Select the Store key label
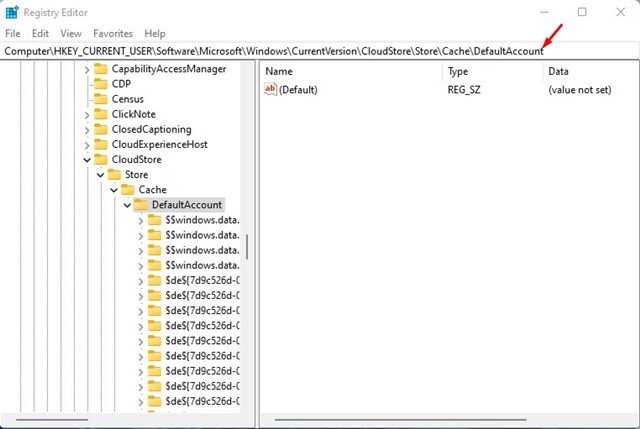The image size is (640, 429). pos(136,174)
